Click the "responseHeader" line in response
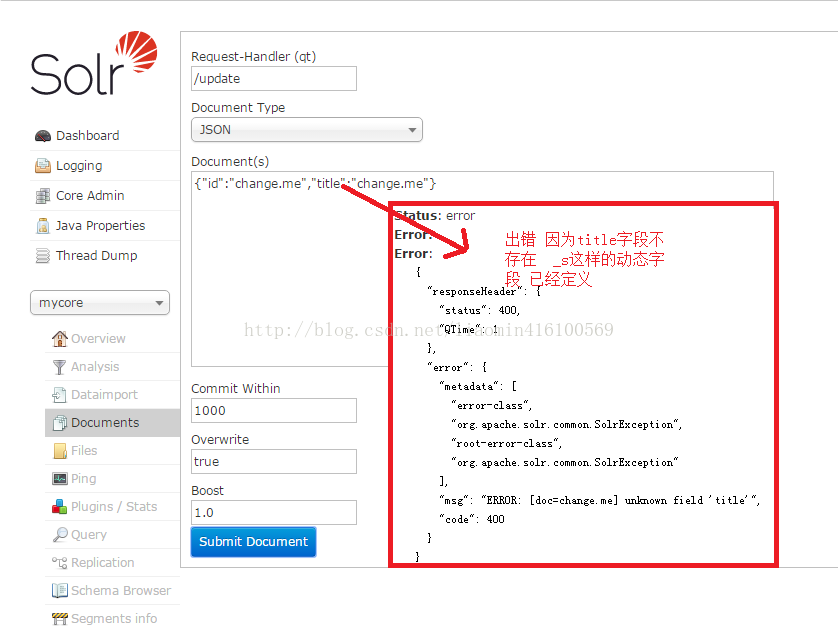Image resolution: width=838 pixels, height=639 pixels. coord(484,292)
